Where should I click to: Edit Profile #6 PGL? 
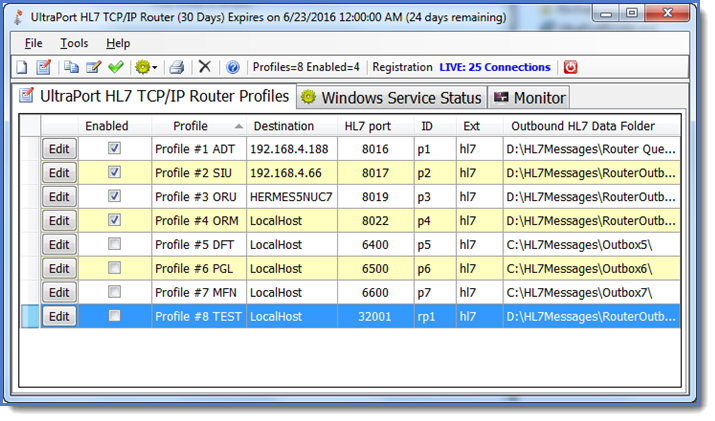(59, 269)
